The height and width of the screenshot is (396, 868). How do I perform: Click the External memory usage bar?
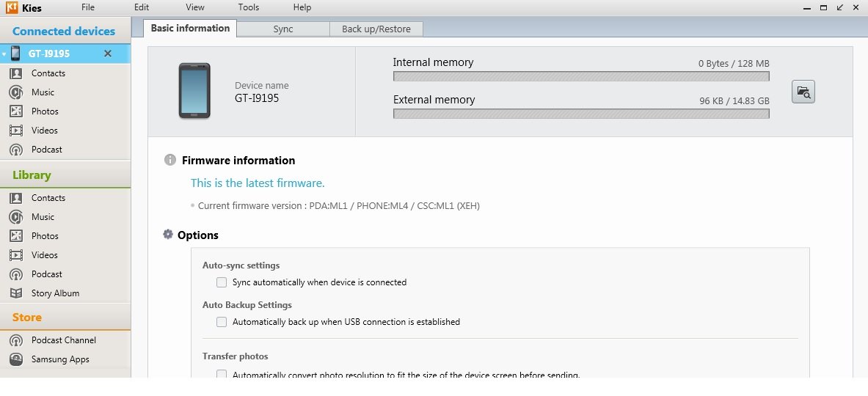pyautogui.click(x=581, y=114)
